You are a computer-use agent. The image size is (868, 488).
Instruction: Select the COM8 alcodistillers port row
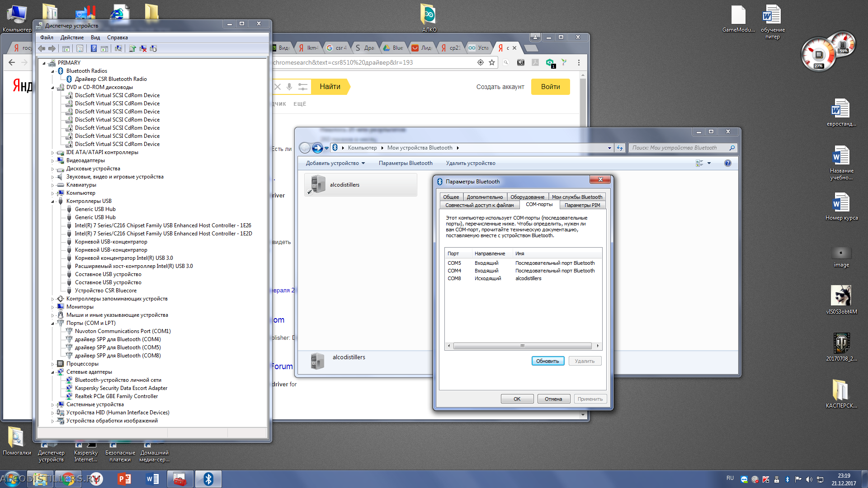(x=523, y=278)
